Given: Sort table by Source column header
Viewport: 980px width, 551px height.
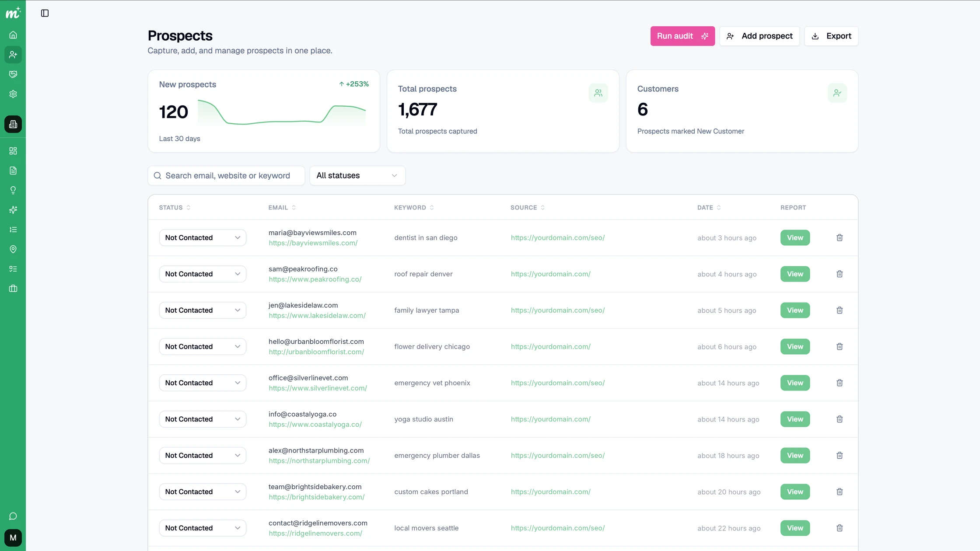Looking at the screenshot, I should tap(528, 208).
